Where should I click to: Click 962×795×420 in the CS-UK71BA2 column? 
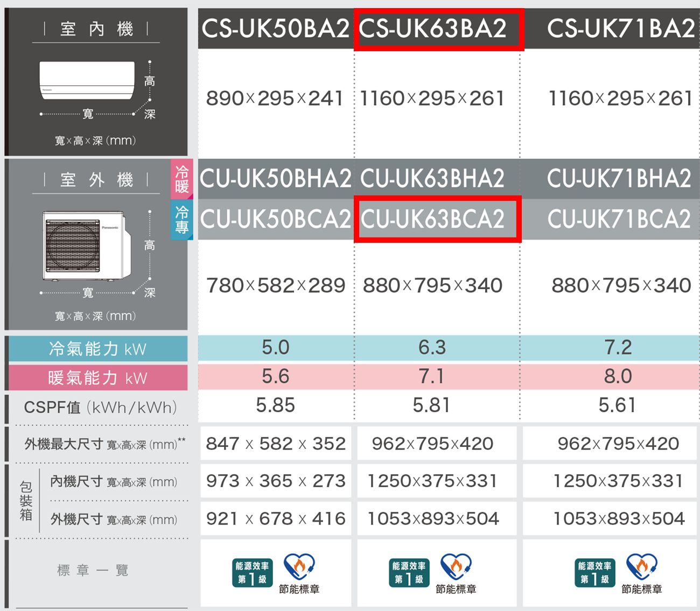(618, 444)
